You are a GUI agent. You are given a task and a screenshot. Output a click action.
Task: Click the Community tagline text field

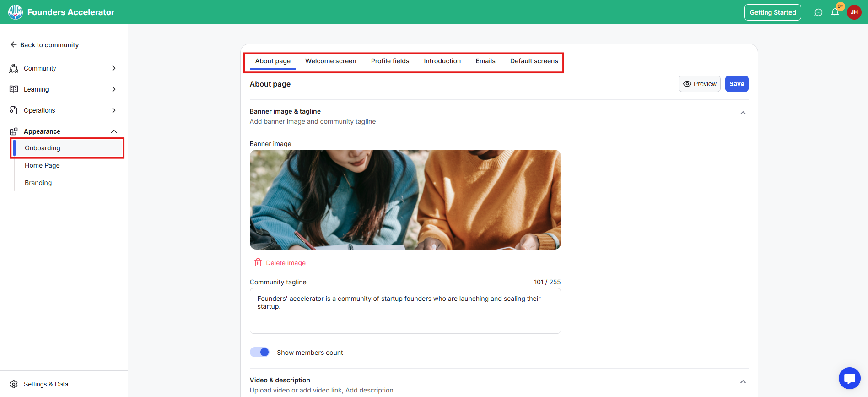tap(405, 311)
